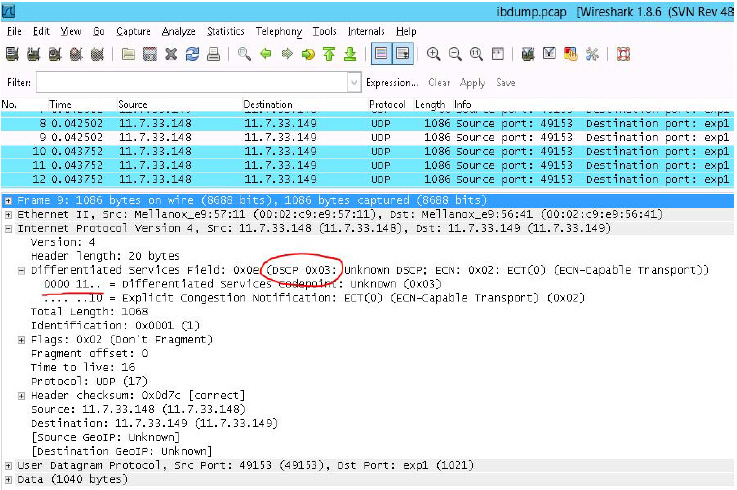Click the Find packet magnifier icon

click(244, 54)
